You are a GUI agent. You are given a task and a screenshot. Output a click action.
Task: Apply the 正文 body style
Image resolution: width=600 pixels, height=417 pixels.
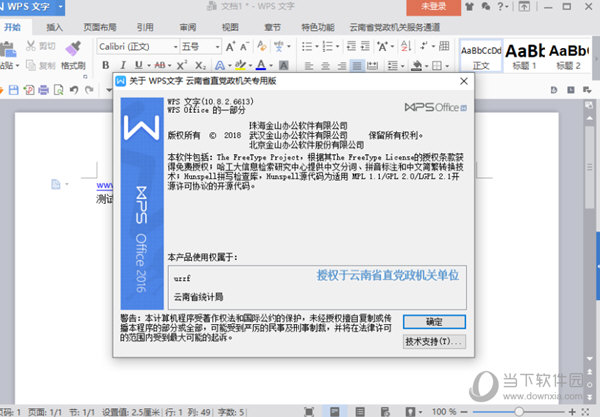(x=481, y=56)
